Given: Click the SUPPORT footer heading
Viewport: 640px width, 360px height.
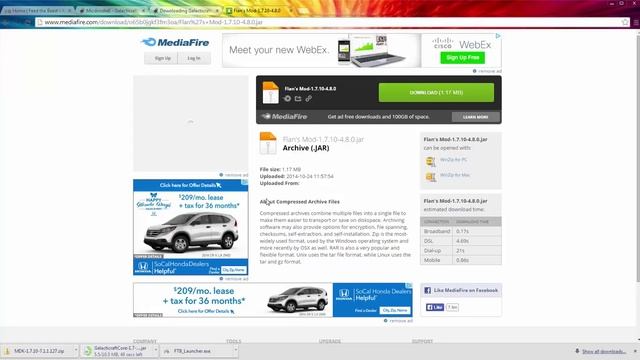Looking at the screenshot, I should coord(422,341).
